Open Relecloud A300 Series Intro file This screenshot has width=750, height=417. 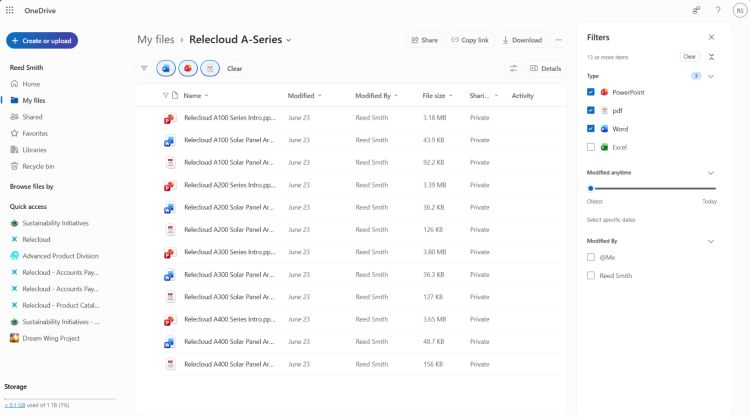230,252
